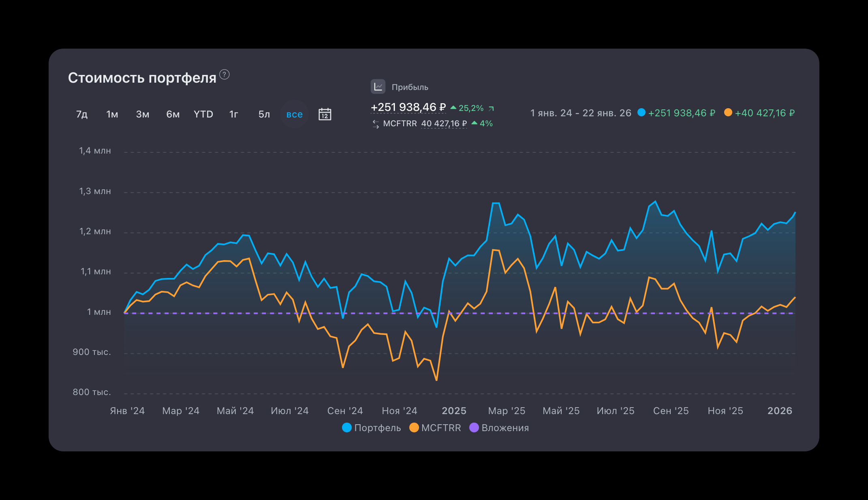Click the +251 938,46 ₽ profit value
This screenshot has height=500, width=868.
coord(408,107)
